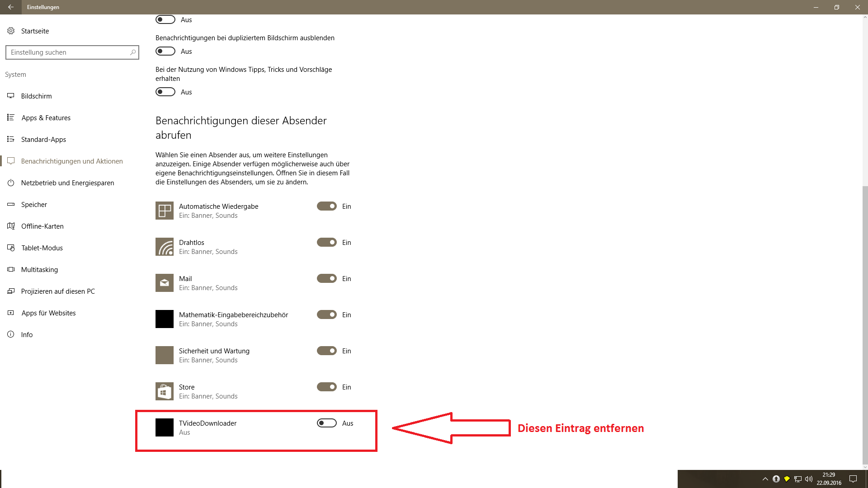
Task: Open the Tablet-Modus settings page
Action: 42,248
